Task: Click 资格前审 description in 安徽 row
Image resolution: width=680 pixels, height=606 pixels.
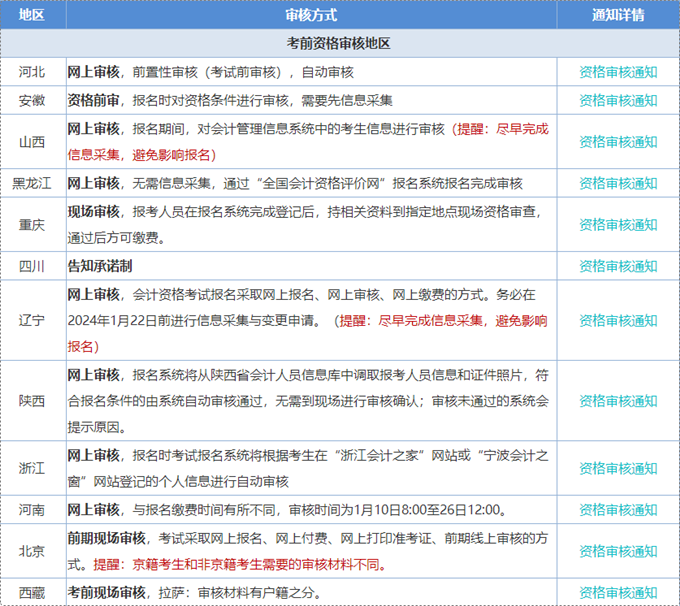Action: tap(230, 101)
